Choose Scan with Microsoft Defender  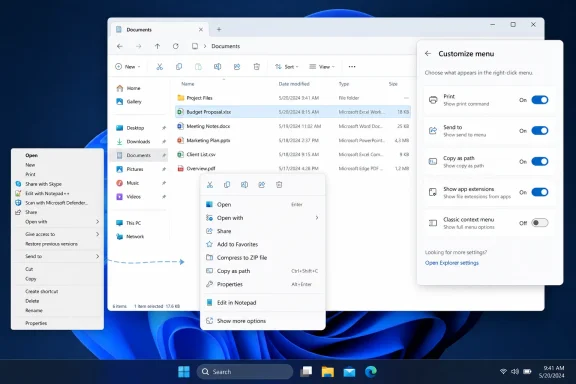[58, 203]
